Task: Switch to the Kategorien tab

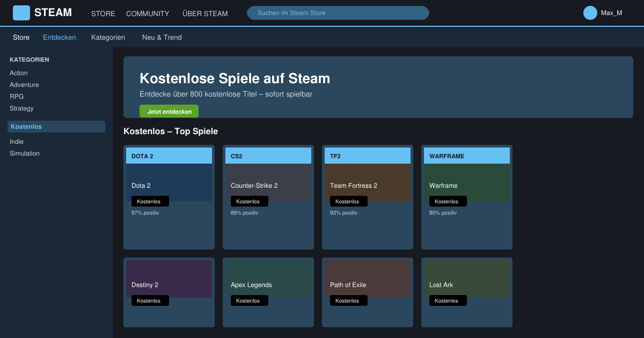Action: pyautogui.click(x=108, y=38)
